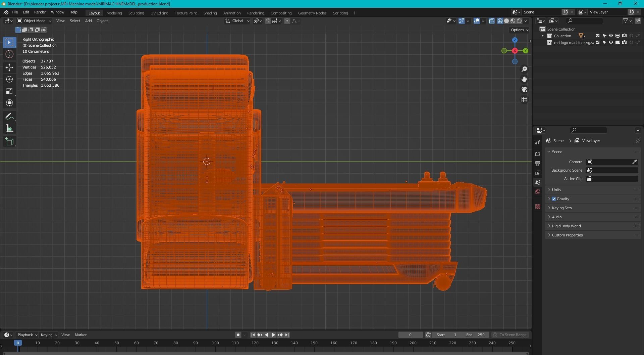The width and height of the screenshot is (644, 355).
Task: Select the Cursor tool in the toolbar
Action: point(9,54)
